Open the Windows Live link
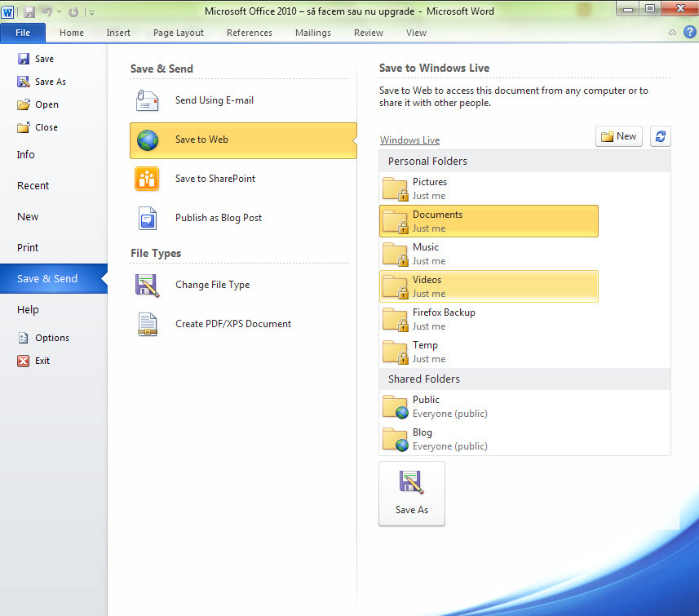The height and width of the screenshot is (616, 699). (409, 140)
